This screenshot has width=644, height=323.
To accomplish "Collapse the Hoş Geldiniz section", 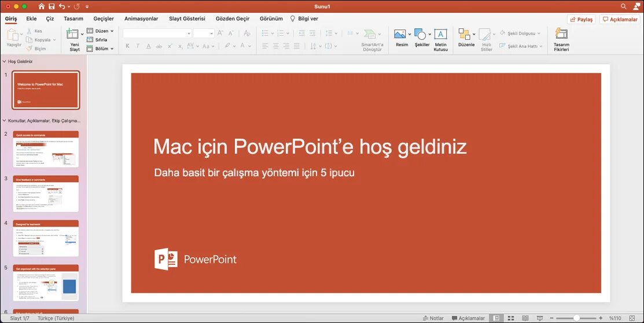I will point(4,61).
